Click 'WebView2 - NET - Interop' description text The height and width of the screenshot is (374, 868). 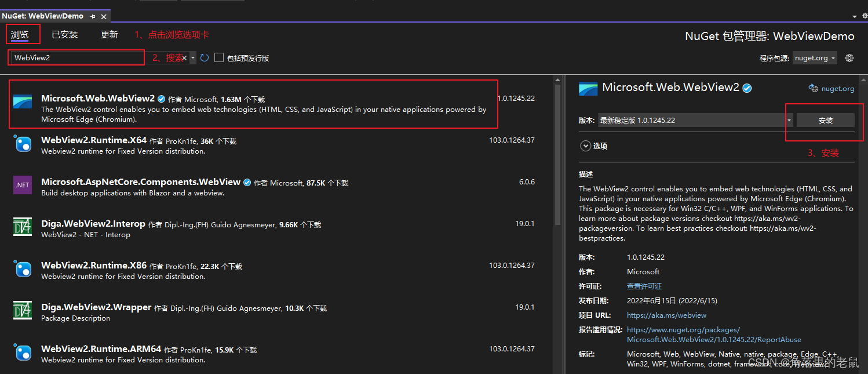86,235
